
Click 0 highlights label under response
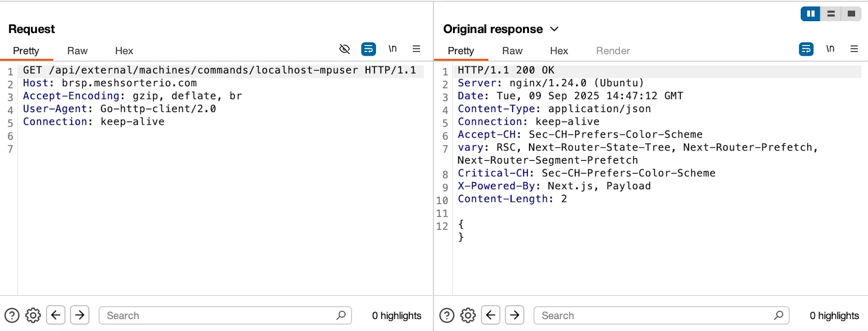tap(834, 316)
